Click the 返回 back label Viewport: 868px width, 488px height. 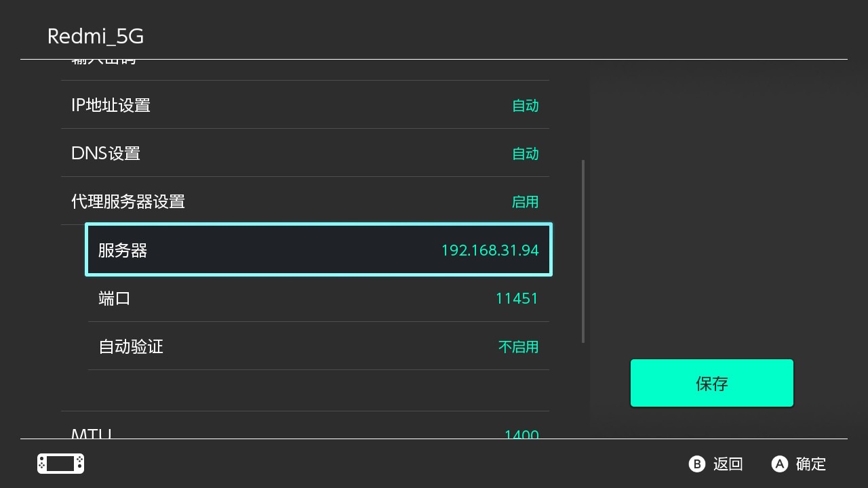(x=728, y=464)
